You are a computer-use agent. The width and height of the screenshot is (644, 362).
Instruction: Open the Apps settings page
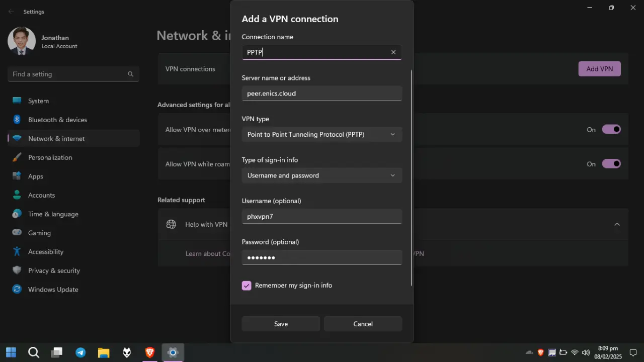[73, 176]
